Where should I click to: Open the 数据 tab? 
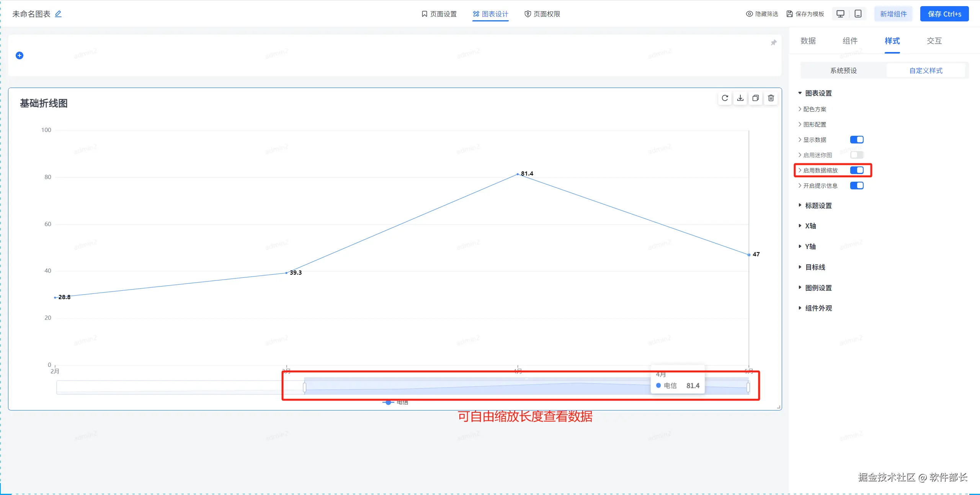pyautogui.click(x=808, y=41)
